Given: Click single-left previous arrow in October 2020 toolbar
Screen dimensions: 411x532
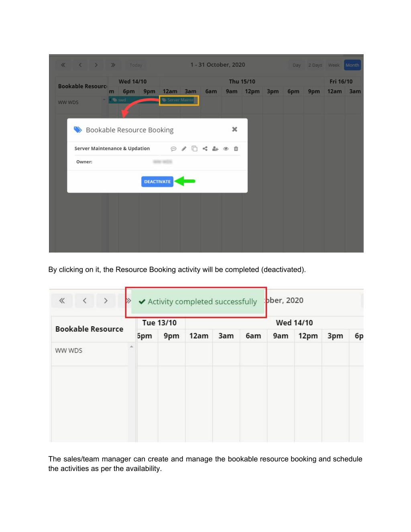Looking at the screenshot, I should tap(80, 65).
